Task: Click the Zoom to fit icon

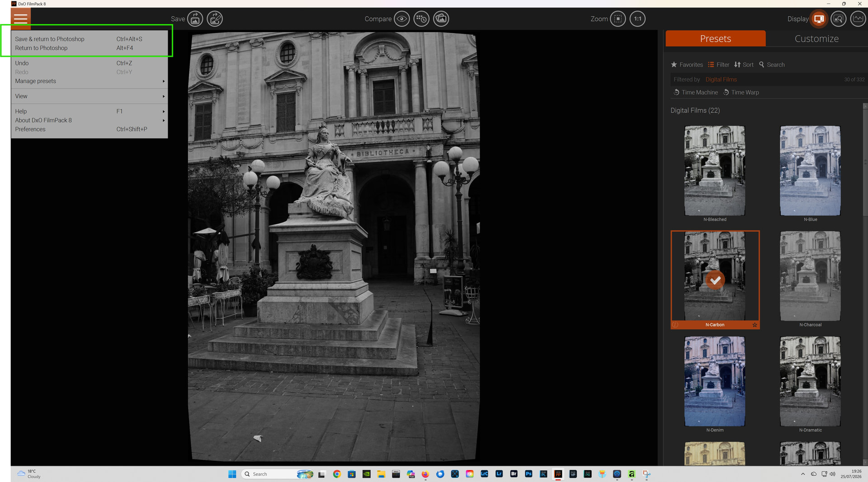Action: 618,19
